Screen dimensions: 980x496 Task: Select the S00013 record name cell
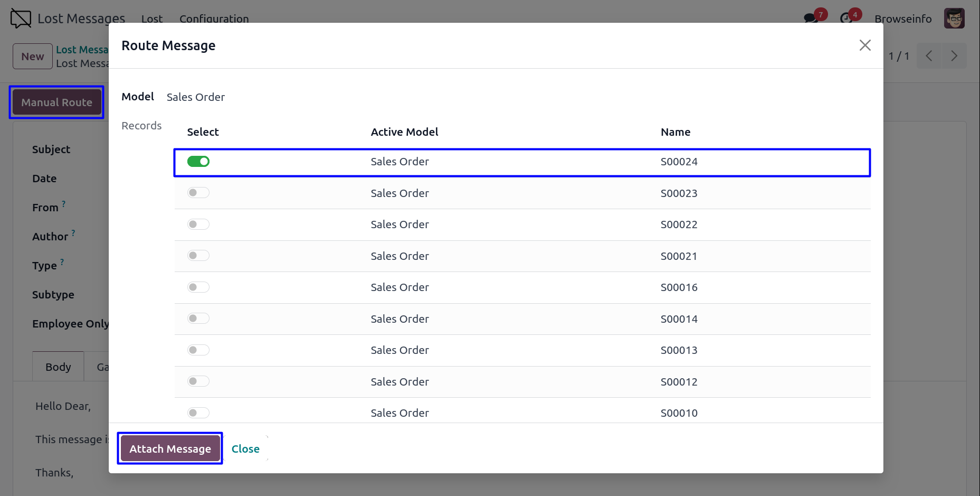pos(679,350)
